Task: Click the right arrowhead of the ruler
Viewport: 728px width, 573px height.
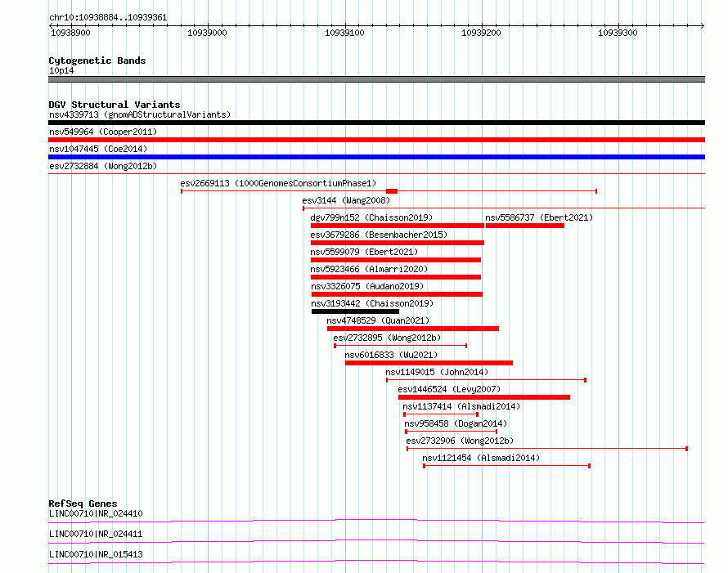Action: tap(703, 26)
